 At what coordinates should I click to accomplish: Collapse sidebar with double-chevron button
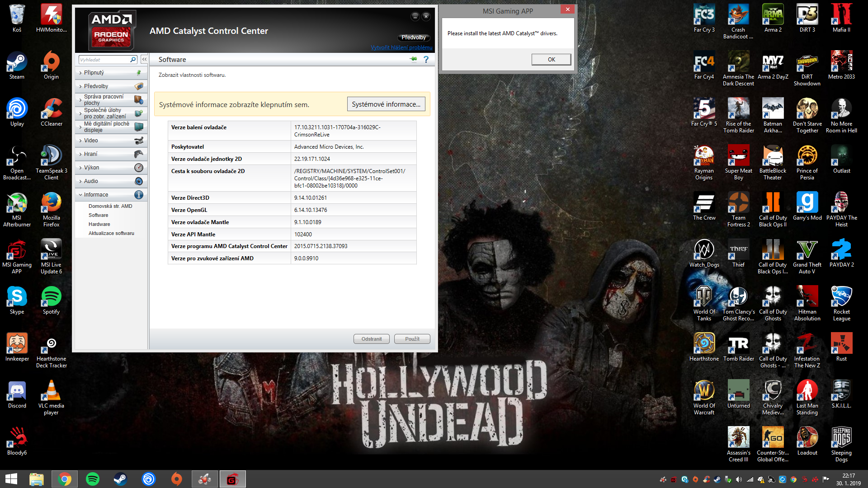[144, 59]
